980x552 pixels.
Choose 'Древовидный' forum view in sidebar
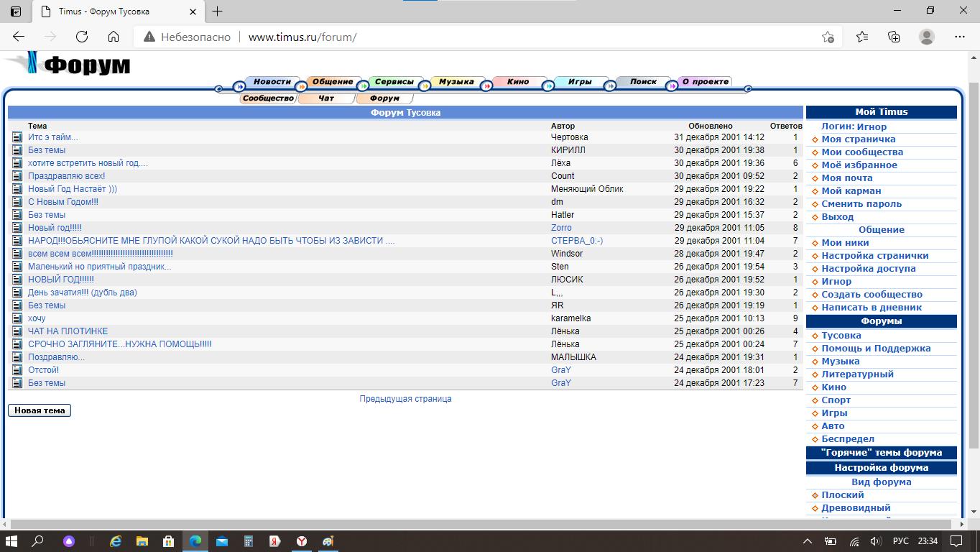(856, 508)
